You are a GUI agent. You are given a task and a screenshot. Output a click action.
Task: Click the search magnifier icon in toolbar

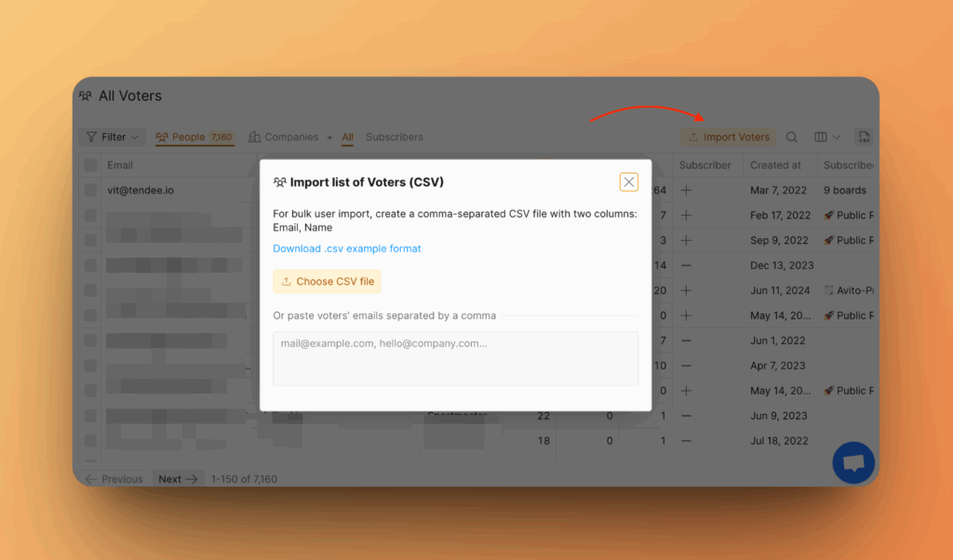(x=792, y=138)
